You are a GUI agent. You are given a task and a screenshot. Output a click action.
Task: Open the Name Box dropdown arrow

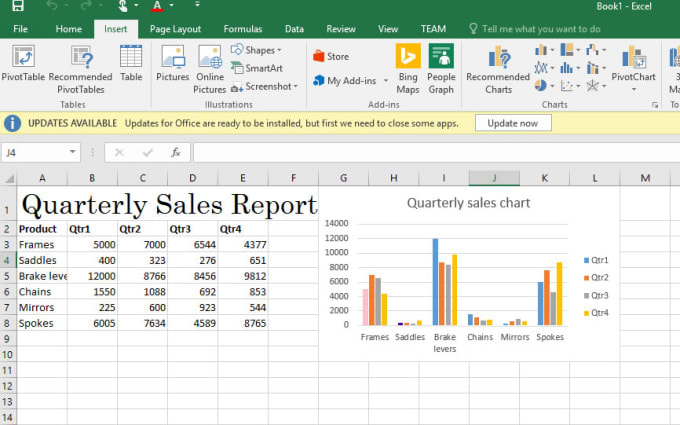(72, 152)
